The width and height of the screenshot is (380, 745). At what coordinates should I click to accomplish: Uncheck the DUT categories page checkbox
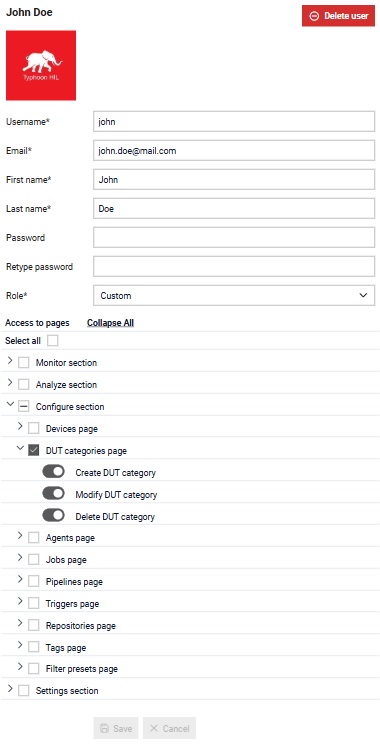[x=33, y=450]
